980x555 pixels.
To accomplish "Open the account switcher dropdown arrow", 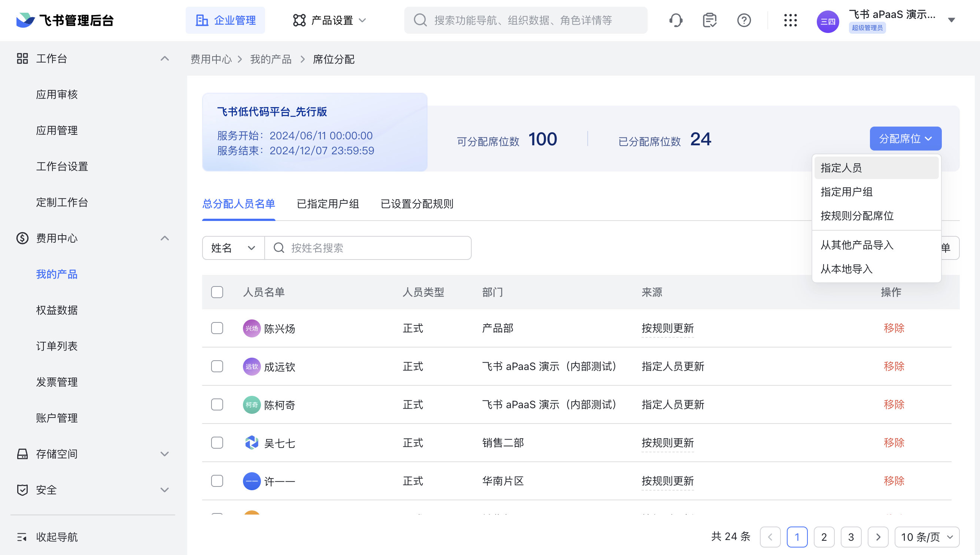I will pyautogui.click(x=952, y=20).
